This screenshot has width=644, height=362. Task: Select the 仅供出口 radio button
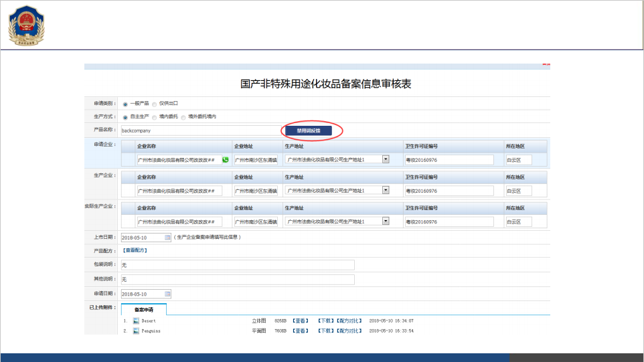(155, 104)
